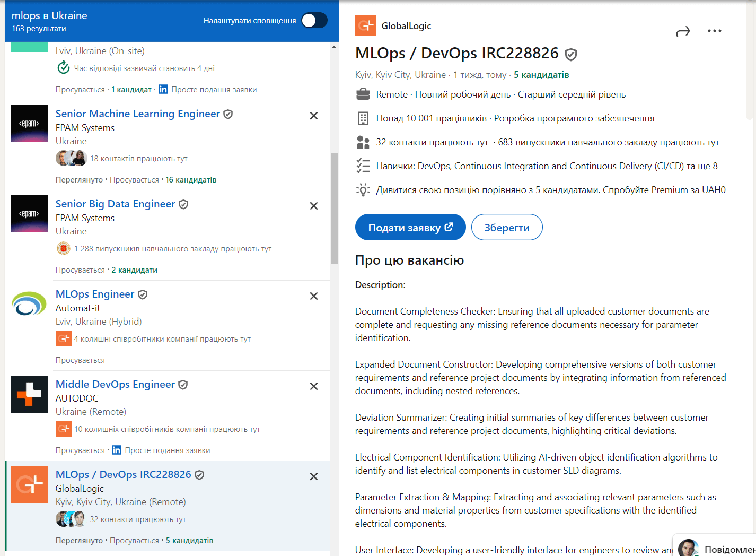The width and height of the screenshot is (756, 556).
Task: Click verified badge next to MLOps Engineer
Action: [x=143, y=294]
